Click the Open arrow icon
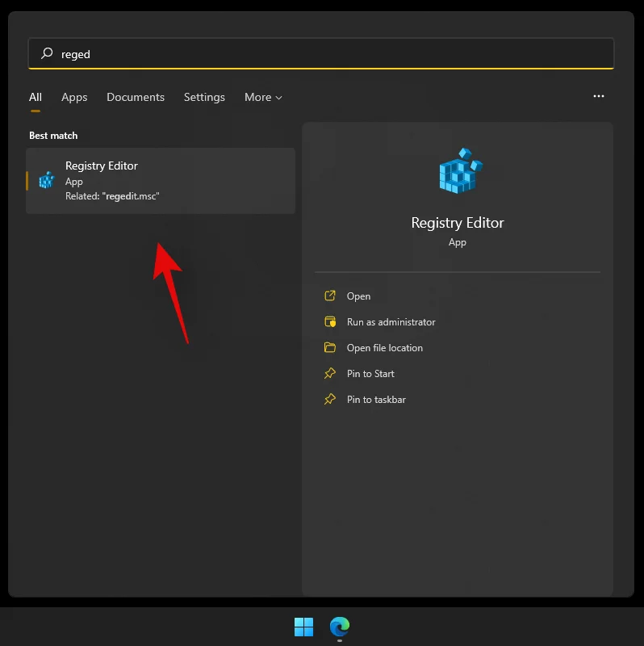 point(330,296)
